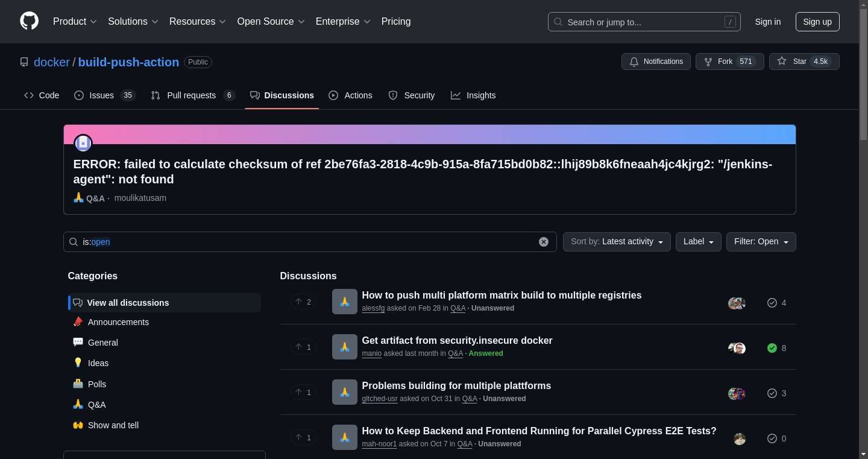Upvote Problems building for multiple plattforms
The image size is (868, 459).
(304, 392)
